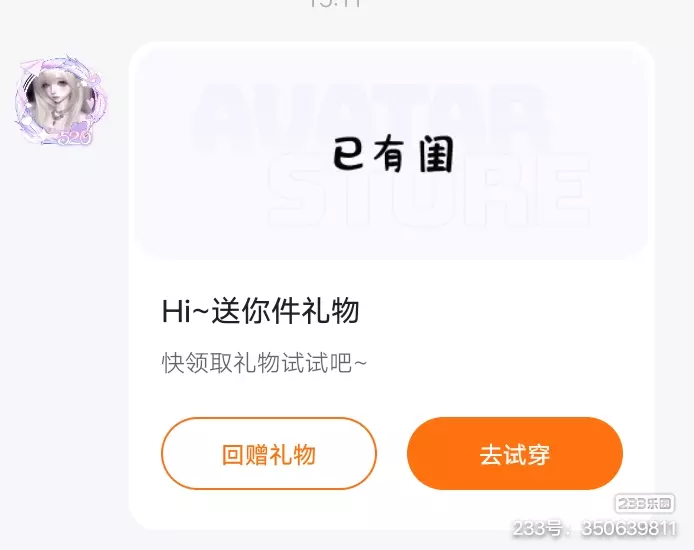The height and width of the screenshot is (550, 694).
Task: Tap the message timestamp at top
Action: pyautogui.click(x=335, y=4)
